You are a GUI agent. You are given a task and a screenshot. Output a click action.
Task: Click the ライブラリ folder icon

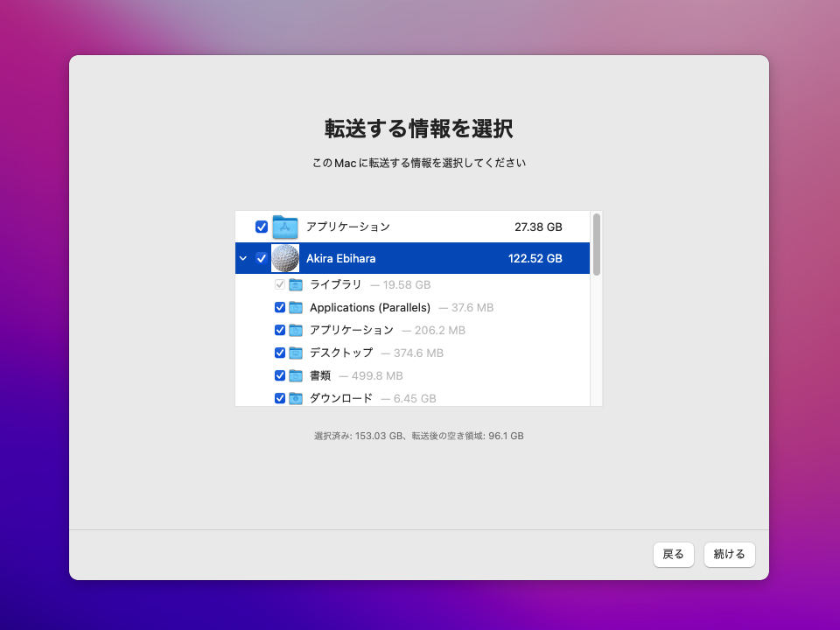[296, 285]
